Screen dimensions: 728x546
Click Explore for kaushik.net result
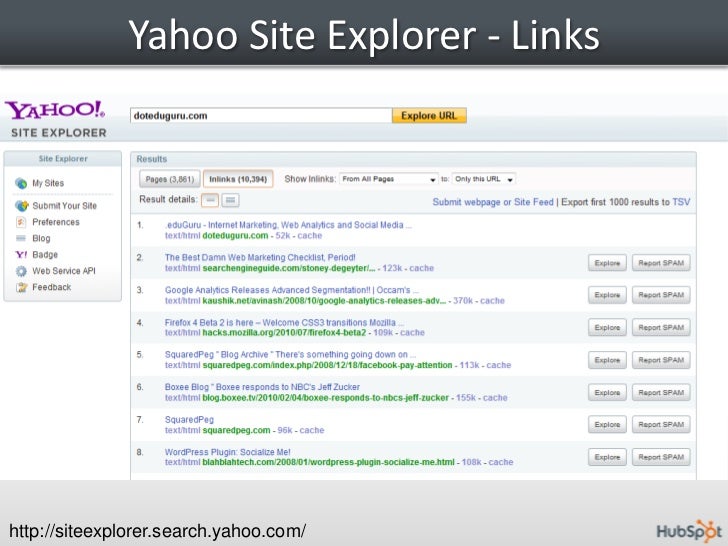(x=607, y=295)
